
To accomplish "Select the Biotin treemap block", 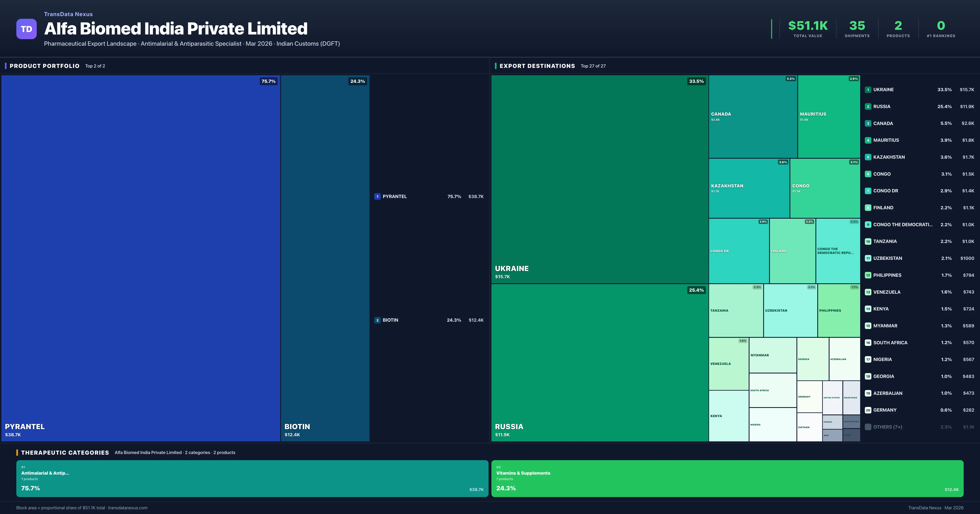I will 325,258.
